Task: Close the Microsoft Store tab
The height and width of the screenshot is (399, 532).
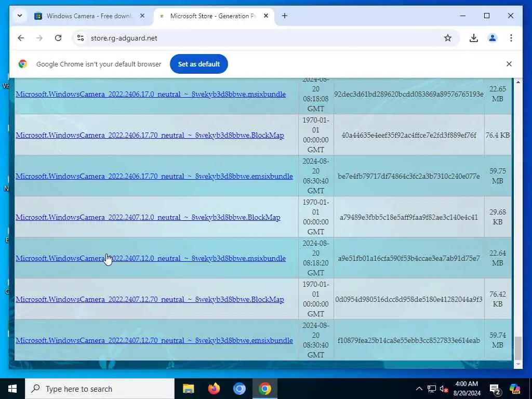Action: (266, 16)
